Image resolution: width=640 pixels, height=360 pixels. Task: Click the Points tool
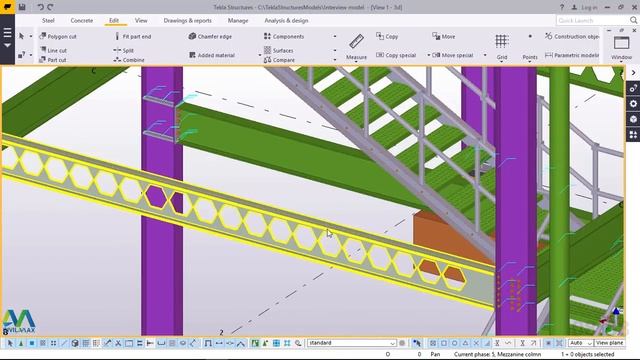click(530, 47)
